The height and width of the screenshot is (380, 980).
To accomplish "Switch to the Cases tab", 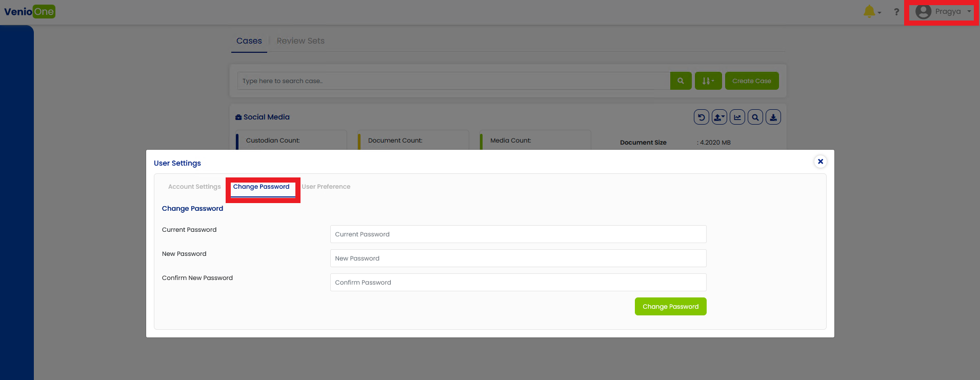I will 249,41.
